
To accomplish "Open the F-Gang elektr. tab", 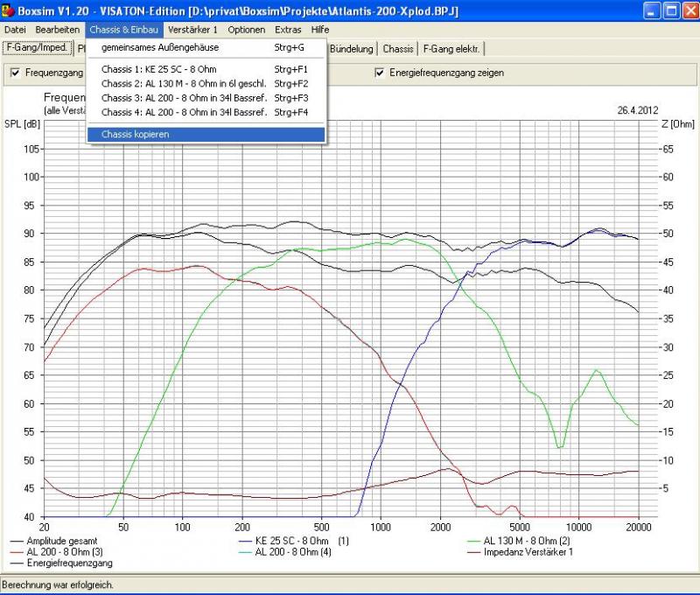I will tap(451, 49).
